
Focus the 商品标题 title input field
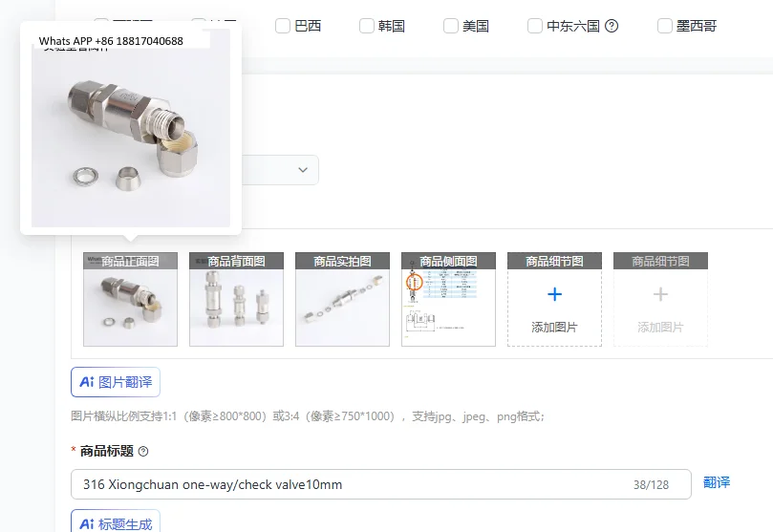[x=381, y=484]
